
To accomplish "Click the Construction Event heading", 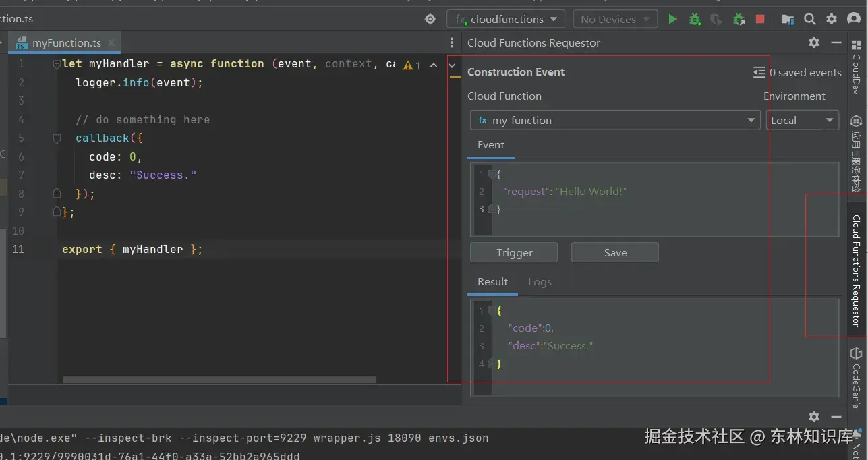I will pyautogui.click(x=516, y=72).
